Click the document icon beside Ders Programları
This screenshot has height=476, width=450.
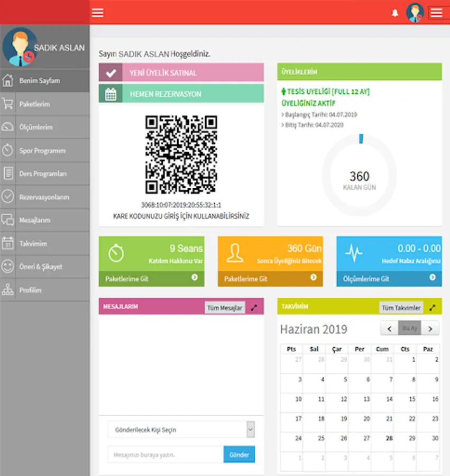click(8, 173)
